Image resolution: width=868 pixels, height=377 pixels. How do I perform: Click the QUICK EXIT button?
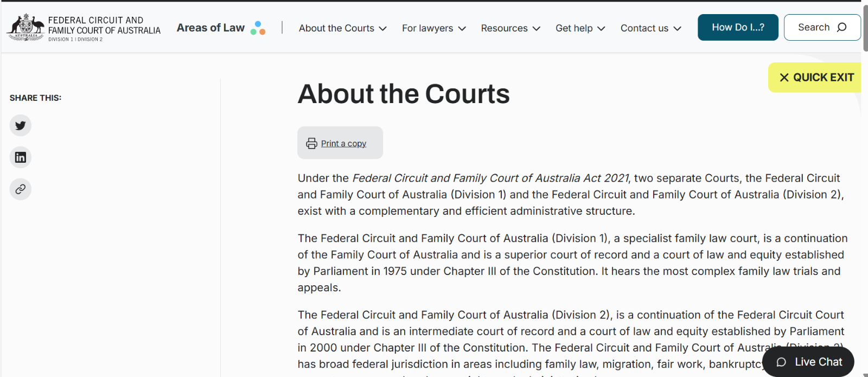point(814,78)
